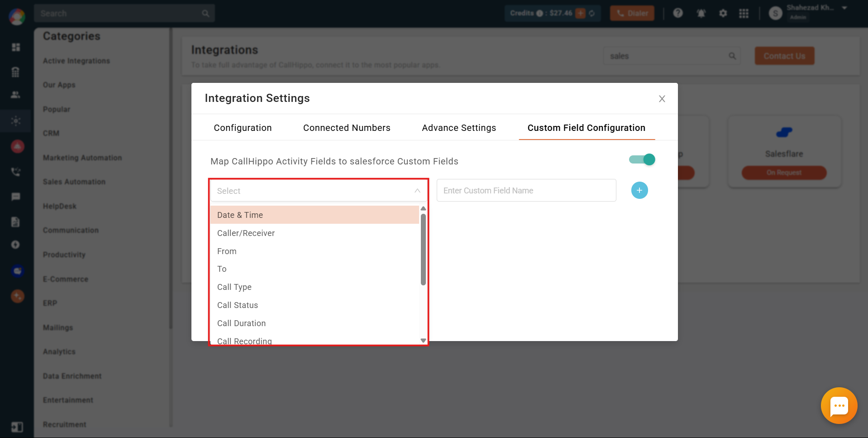This screenshot has height=438, width=868.
Task: Click dropdown list scroll-down arrow
Action: tap(423, 341)
